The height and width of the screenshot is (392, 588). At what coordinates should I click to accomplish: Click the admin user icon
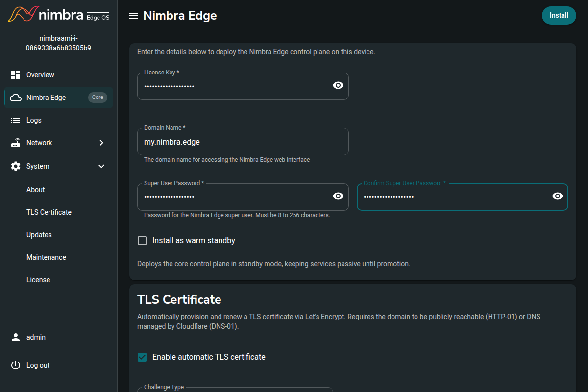point(16,337)
